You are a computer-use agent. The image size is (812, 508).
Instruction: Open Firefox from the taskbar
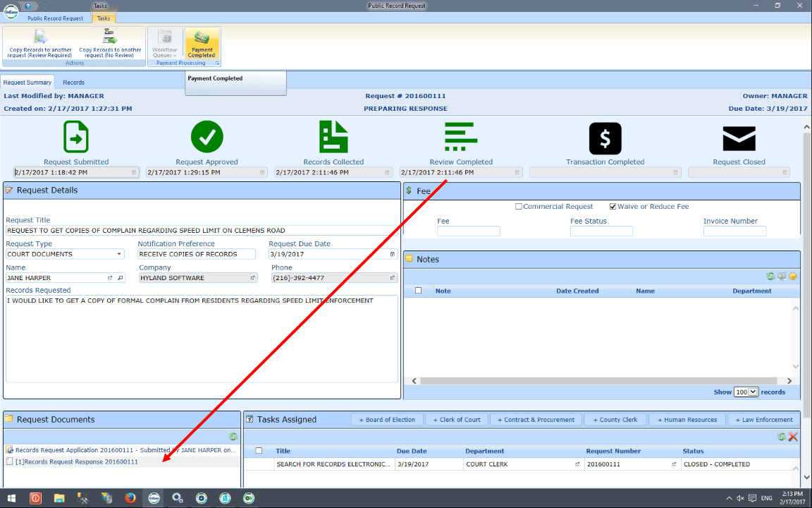click(130, 498)
